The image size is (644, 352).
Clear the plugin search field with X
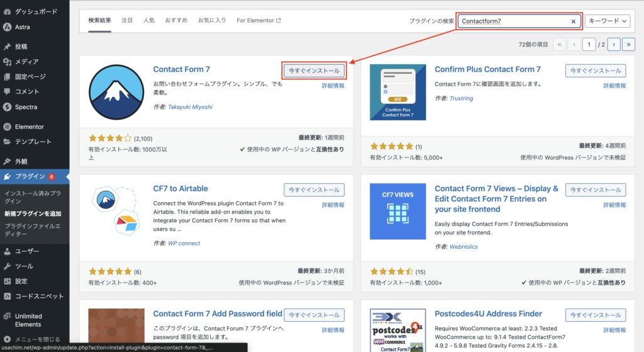(573, 21)
